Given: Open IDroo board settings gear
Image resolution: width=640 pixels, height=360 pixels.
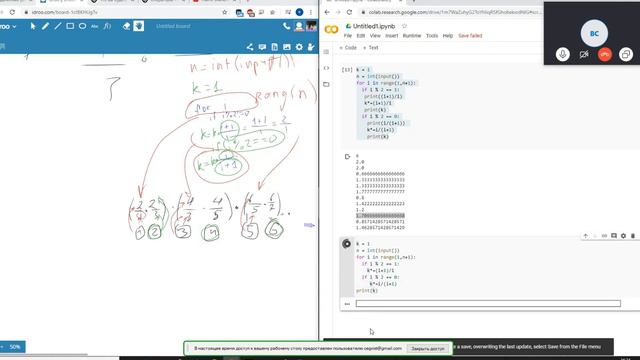Looking at the screenshot, I should click(x=299, y=47).
